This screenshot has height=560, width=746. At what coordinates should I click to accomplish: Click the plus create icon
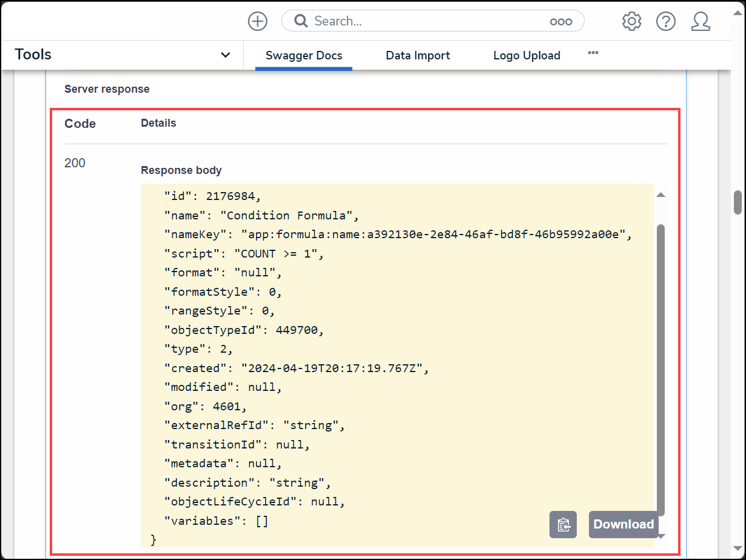tap(258, 21)
